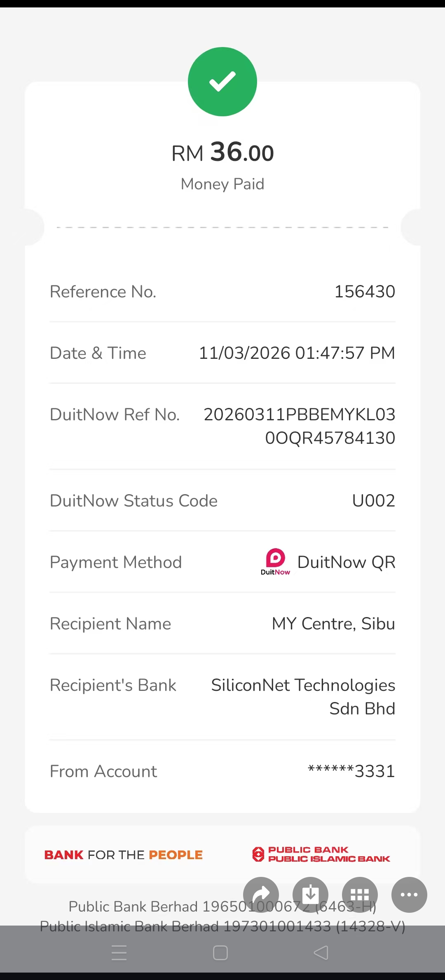The image size is (445, 980).
Task: Tap the DuitNow Ref No. value
Action: tap(300, 426)
